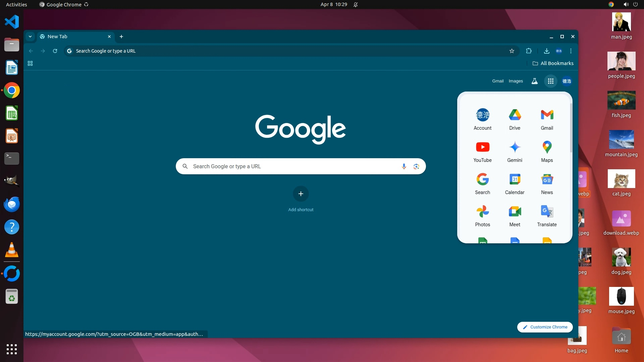This screenshot has width=644, height=362.
Task: Close the Google apps grid launcher
Action: (x=550, y=81)
